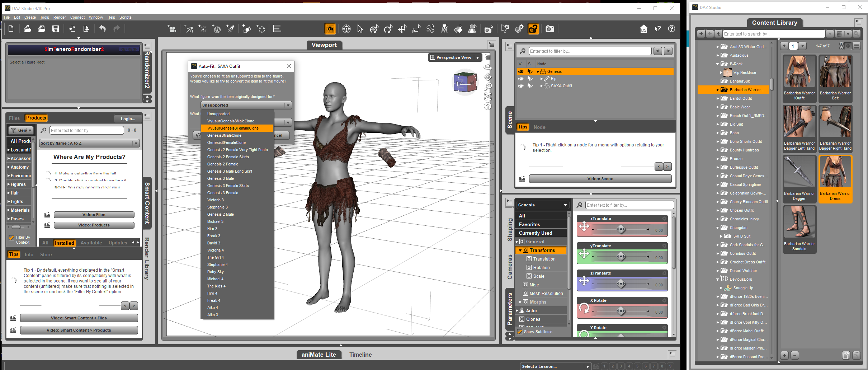Click the Save scene toolbar icon
Viewport: 868px width, 370px height.
pyautogui.click(x=56, y=29)
